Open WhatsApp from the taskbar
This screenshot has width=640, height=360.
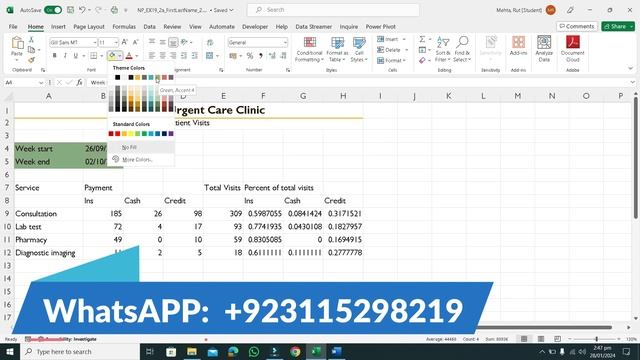[x=254, y=351]
